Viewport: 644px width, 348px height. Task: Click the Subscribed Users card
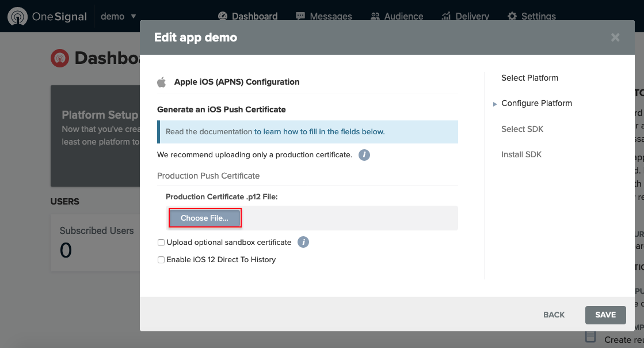96,243
